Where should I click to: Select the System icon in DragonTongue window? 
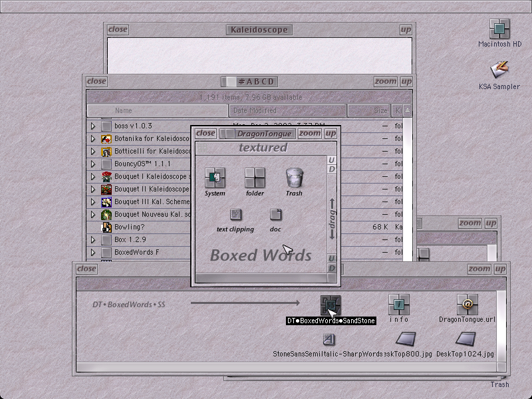point(215,178)
